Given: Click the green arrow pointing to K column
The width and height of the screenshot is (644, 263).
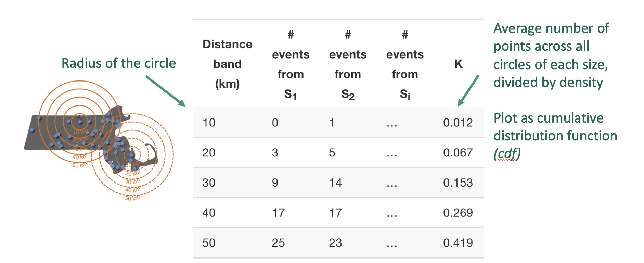Looking at the screenshot, I should click(x=468, y=90).
